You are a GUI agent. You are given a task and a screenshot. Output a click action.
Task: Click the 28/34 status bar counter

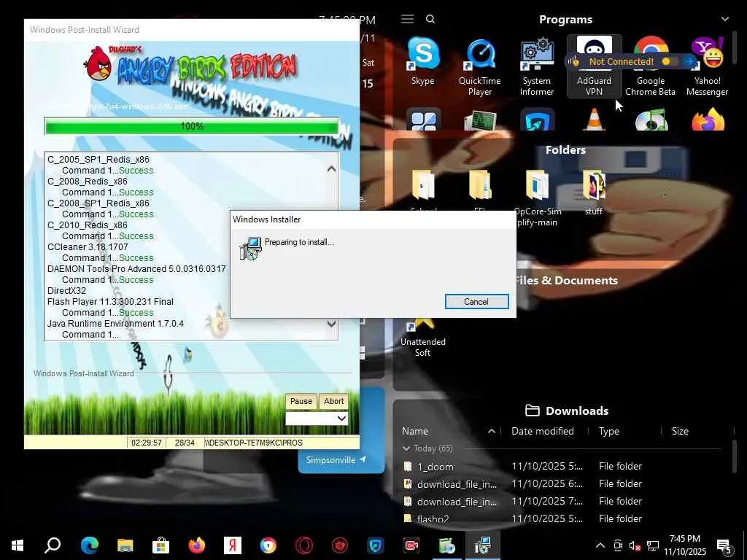pyautogui.click(x=185, y=443)
